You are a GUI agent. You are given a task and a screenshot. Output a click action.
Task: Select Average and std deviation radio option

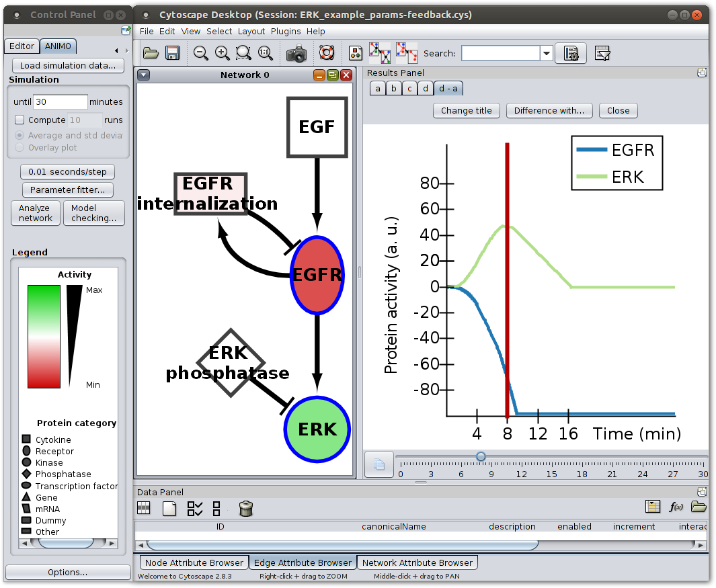pyautogui.click(x=19, y=135)
